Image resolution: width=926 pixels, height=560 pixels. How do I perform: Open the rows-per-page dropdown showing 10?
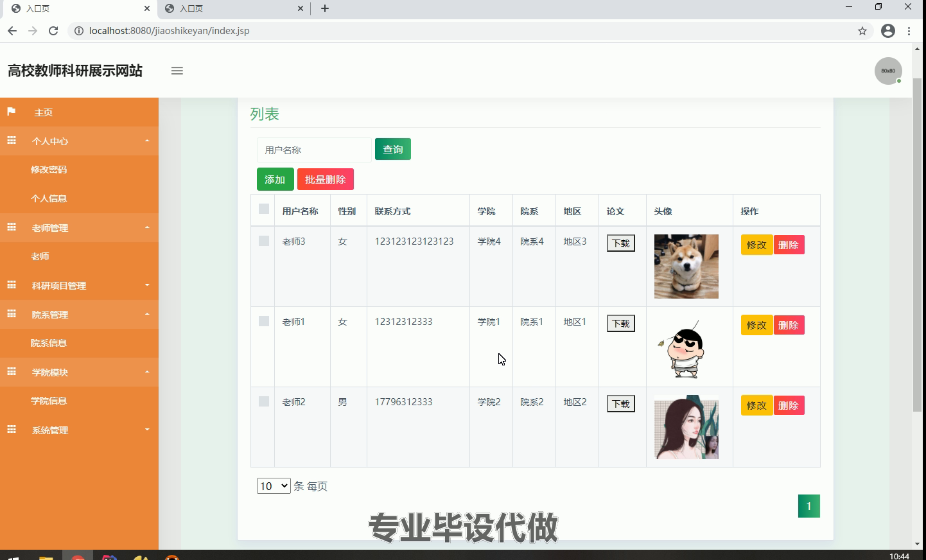coord(274,486)
